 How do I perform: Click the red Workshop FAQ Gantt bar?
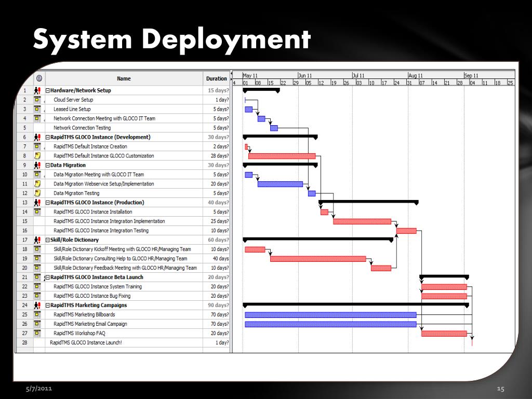pos(444,334)
